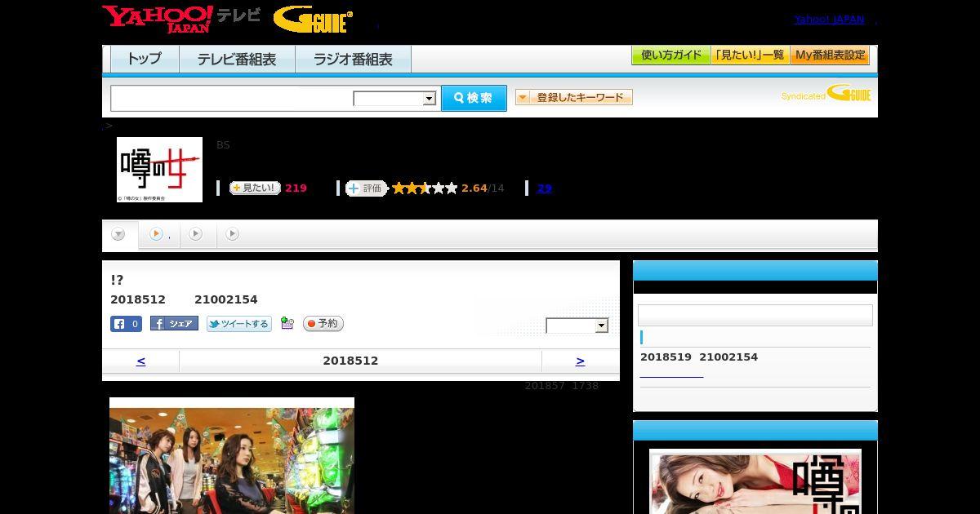The height and width of the screenshot is (514, 980).
Task: Add broadcast to calendar icon
Action: click(x=287, y=323)
